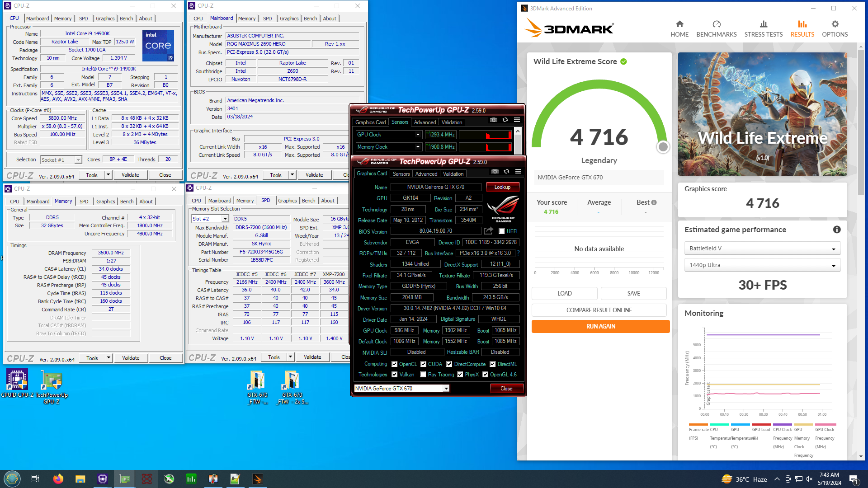Open GPU Clock sensor dropdown in GPU-Z
The image size is (868, 488).
click(x=418, y=135)
